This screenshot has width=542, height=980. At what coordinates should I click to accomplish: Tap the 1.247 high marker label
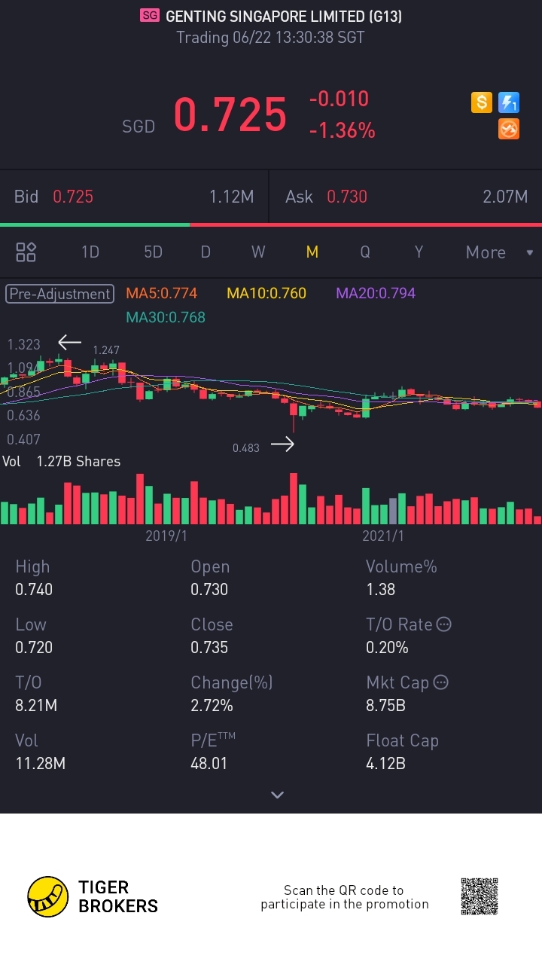[x=106, y=350]
